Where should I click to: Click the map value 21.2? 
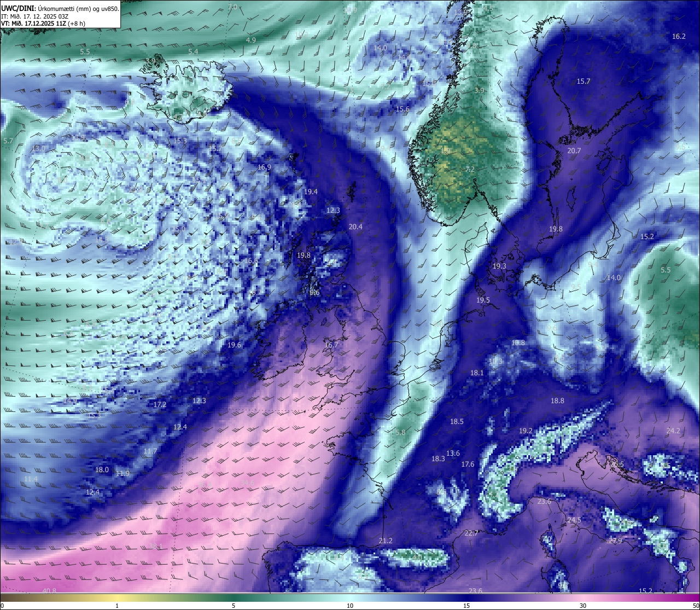[386, 541]
